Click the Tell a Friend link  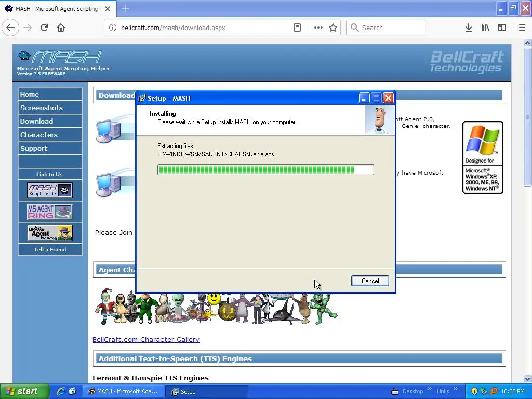click(x=50, y=249)
